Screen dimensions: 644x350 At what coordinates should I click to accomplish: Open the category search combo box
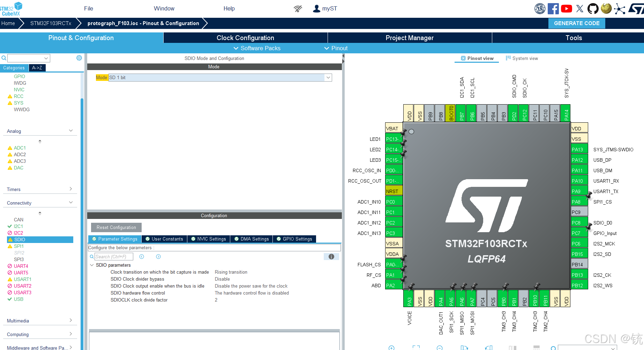[x=29, y=58]
